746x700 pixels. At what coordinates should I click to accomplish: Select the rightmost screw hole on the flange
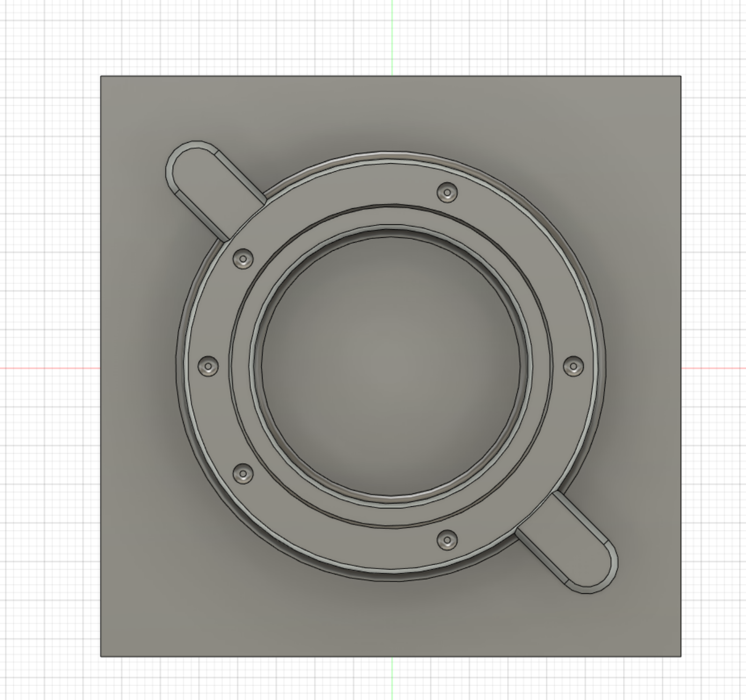[573, 366]
